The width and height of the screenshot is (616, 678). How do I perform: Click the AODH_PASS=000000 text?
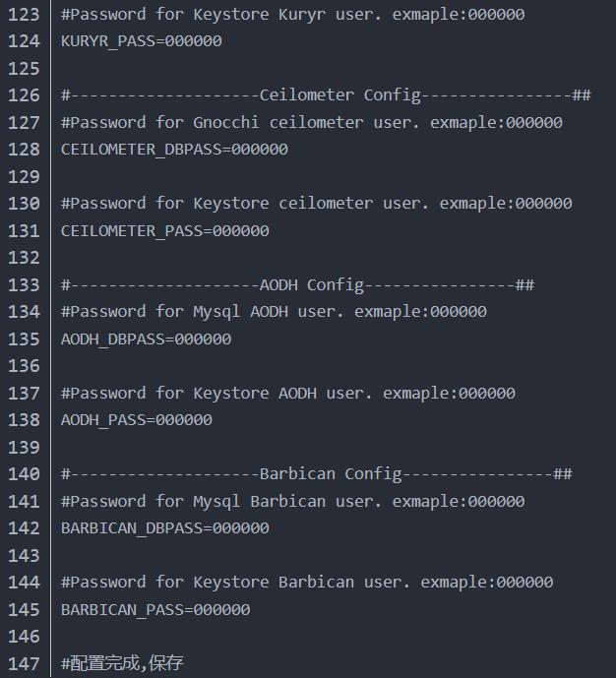coord(136,420)
